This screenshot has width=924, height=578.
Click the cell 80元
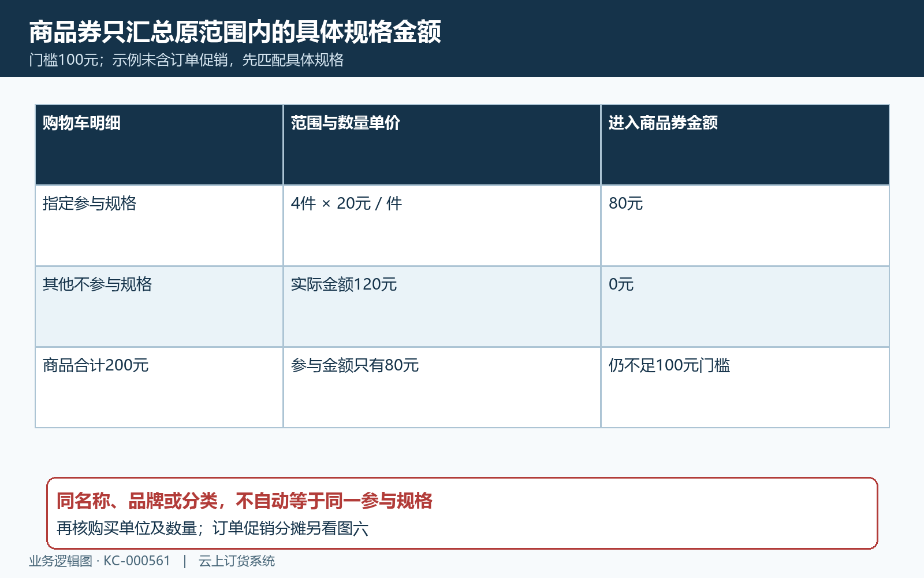[745, 226]
